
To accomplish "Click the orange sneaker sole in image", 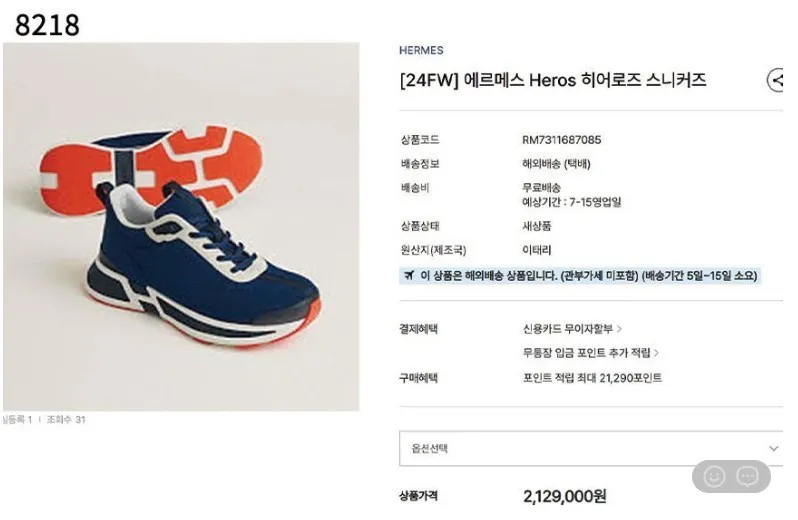I will [151, 168].
